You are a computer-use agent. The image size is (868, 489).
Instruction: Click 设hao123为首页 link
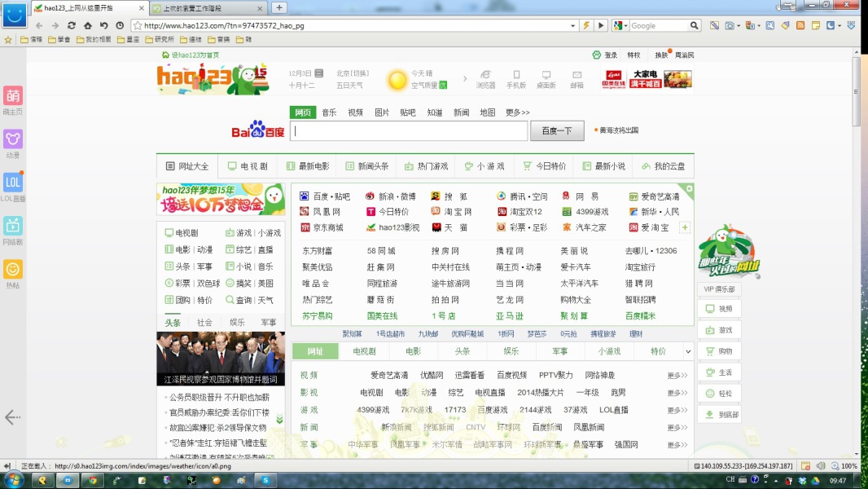[x=191, y=55]
